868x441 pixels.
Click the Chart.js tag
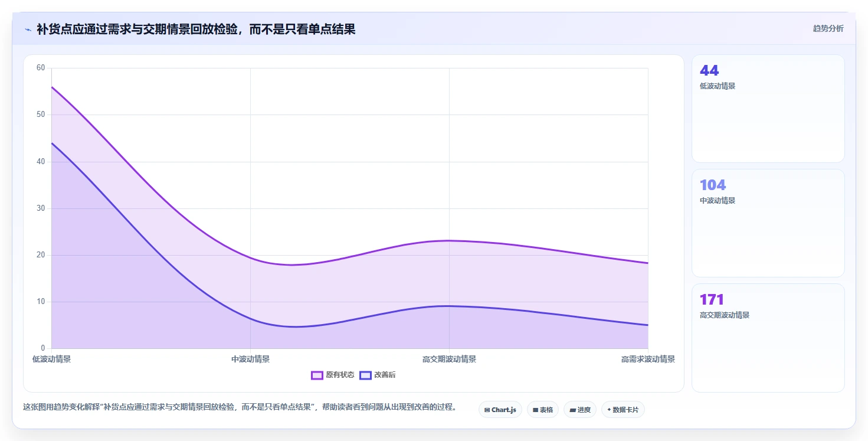coord(500,410)
